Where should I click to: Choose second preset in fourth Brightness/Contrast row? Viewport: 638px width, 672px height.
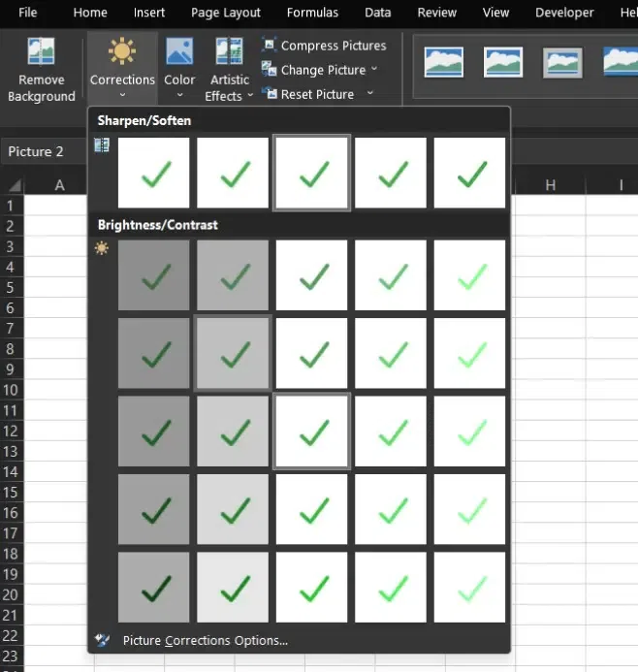click(233, 509)
